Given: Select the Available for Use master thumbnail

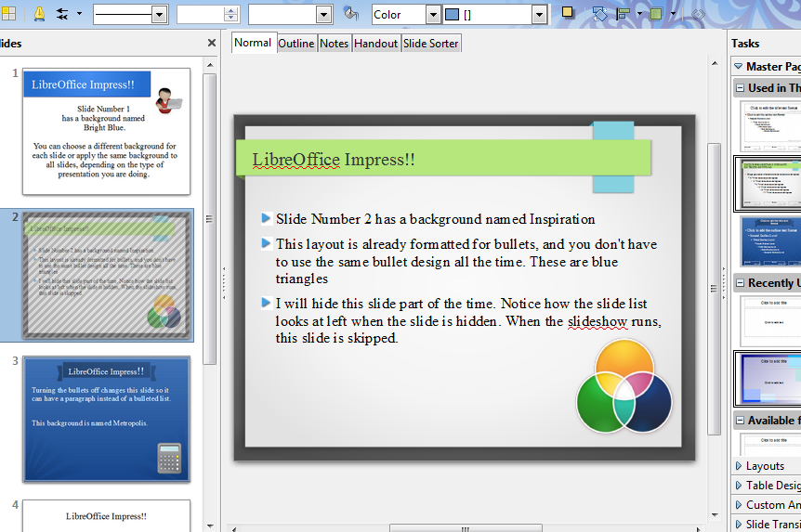Looking at the screenshot, I should tap(771, 444).
